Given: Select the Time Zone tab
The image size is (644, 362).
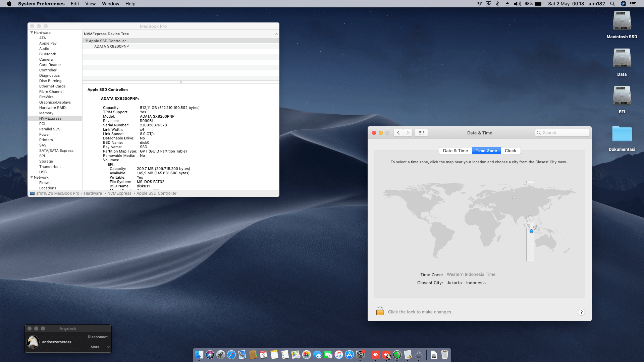Looking at the screenshot, I should tap(486, 150).
